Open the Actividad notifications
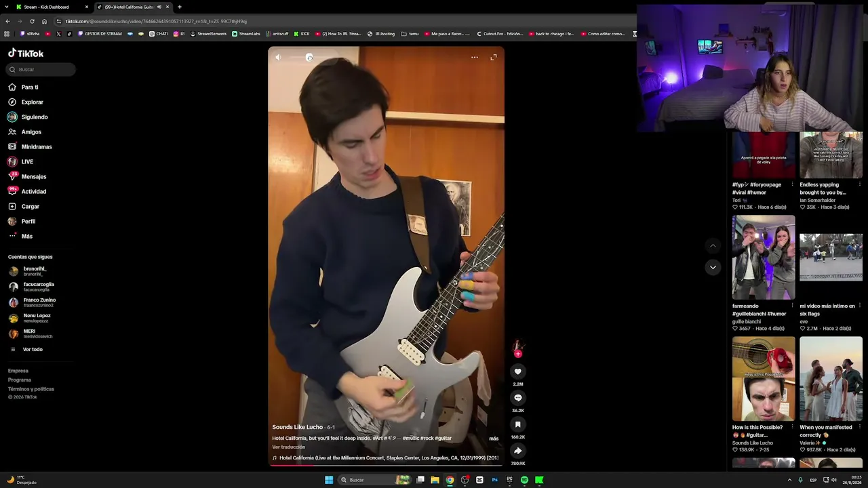Image resolution: width=868 pixels, height=488 pixels. [27, 192]
